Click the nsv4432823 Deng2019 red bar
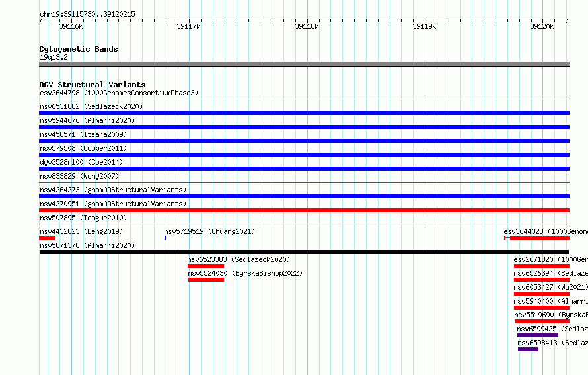588x375 pixels. pyautogui.click(x=47, y=238)
